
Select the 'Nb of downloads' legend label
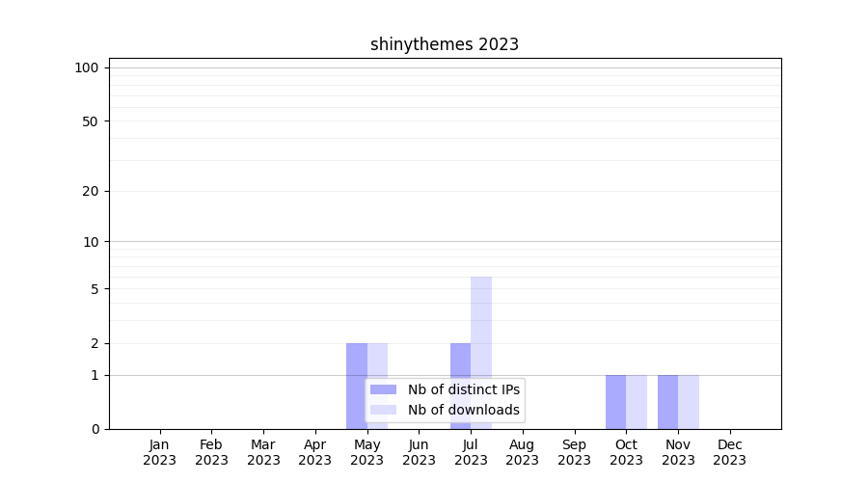click(463, 410)
